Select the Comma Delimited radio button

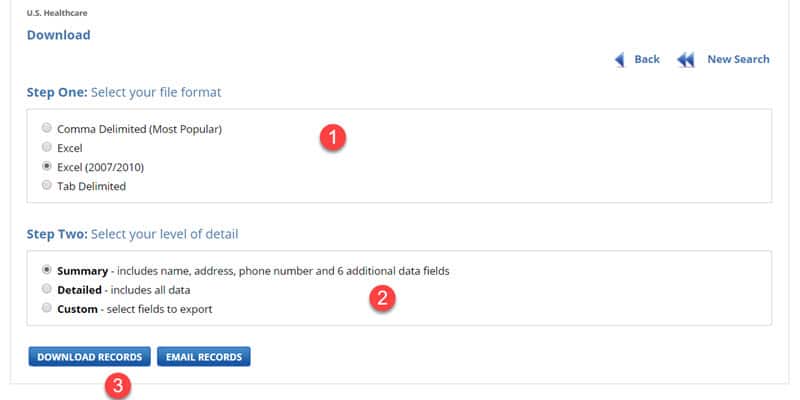point(46,128)
